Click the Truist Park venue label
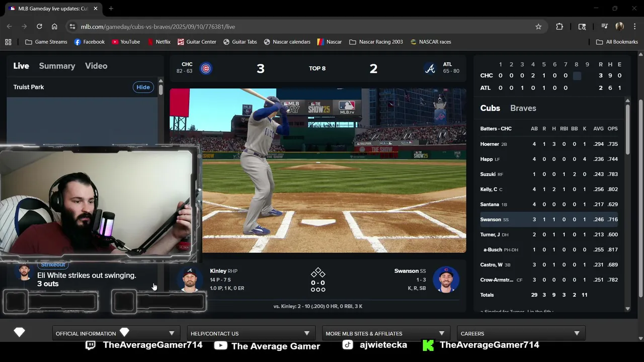The height and width of the screenshot is (362, 644). click(x=29, y=87)
